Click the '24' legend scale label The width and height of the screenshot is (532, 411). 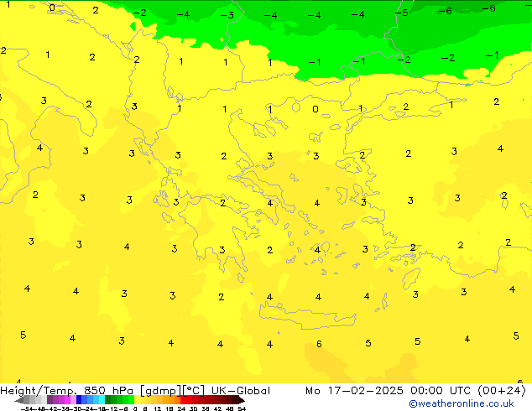tap(181, 408)
